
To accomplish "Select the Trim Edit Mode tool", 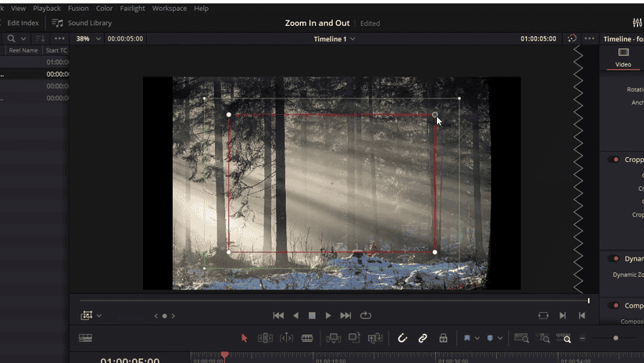I will [x=265, y=338].
